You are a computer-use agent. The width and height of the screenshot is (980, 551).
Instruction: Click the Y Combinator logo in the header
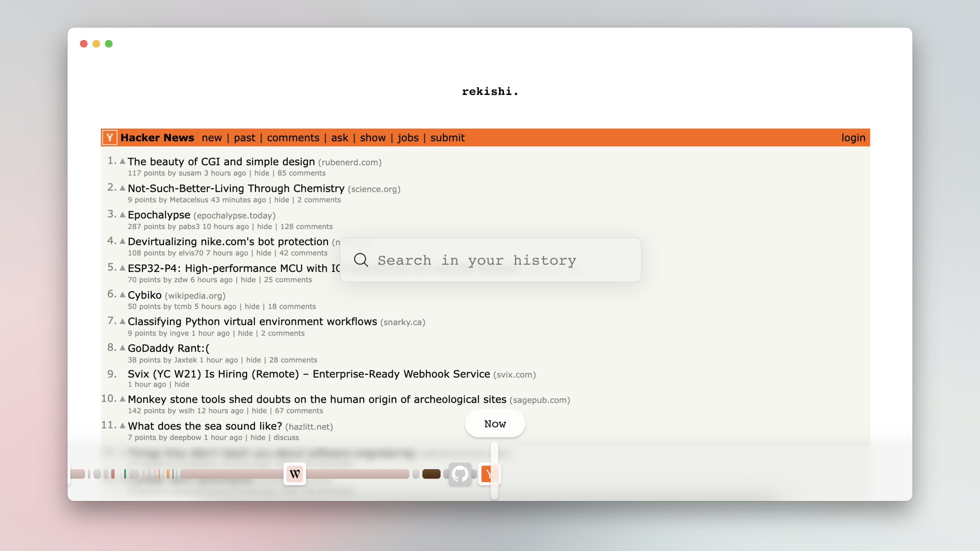[110, 138]
